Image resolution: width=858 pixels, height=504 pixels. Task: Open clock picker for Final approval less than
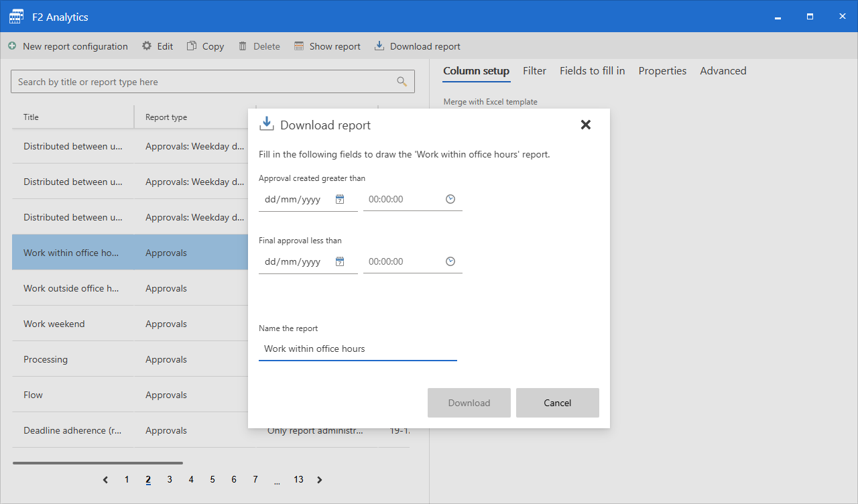pos(450,261)
